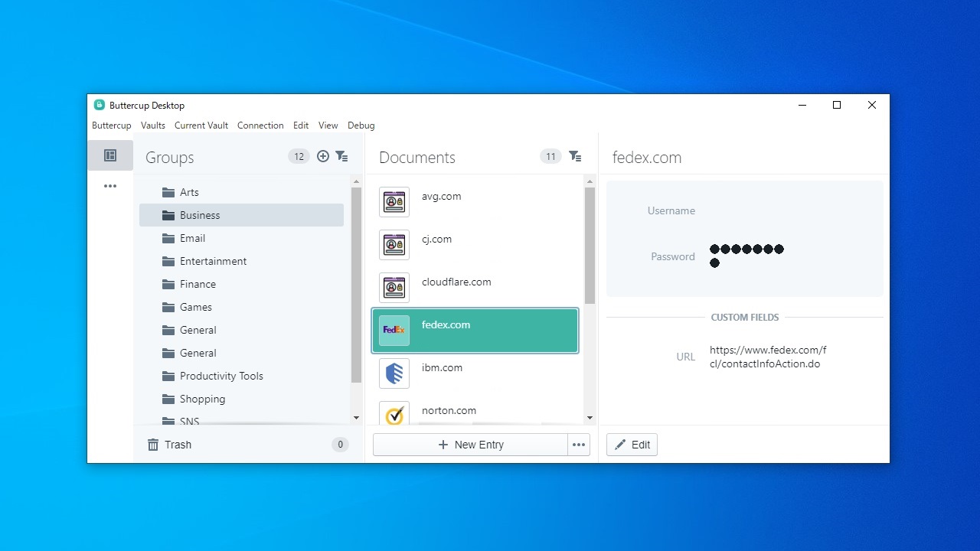Open the cloudflare.com entry
The width and height of the screenshot is (980, 551).
(475, 288)
